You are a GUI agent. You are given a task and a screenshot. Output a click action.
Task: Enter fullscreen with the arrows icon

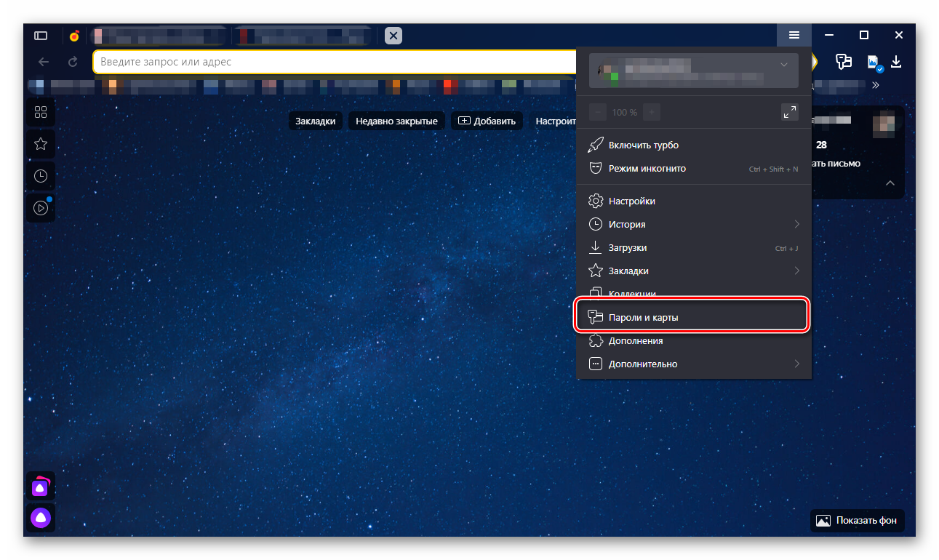click(789, 112)
